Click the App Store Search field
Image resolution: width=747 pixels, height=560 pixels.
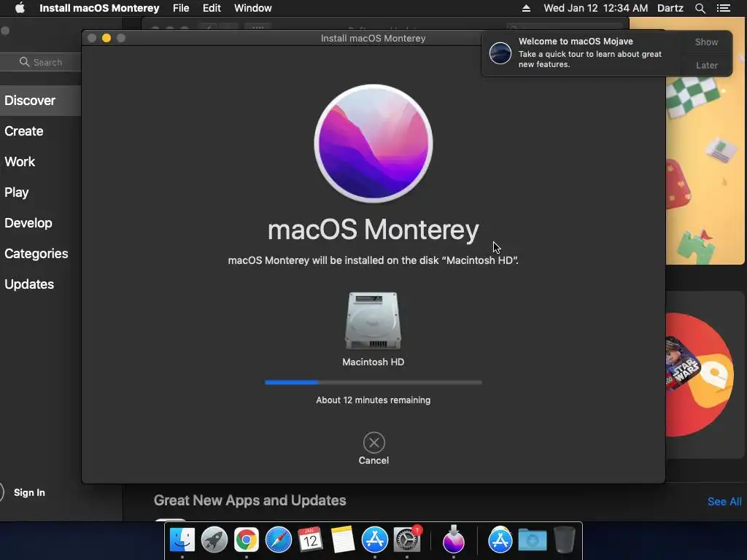[x=42, y=63]
